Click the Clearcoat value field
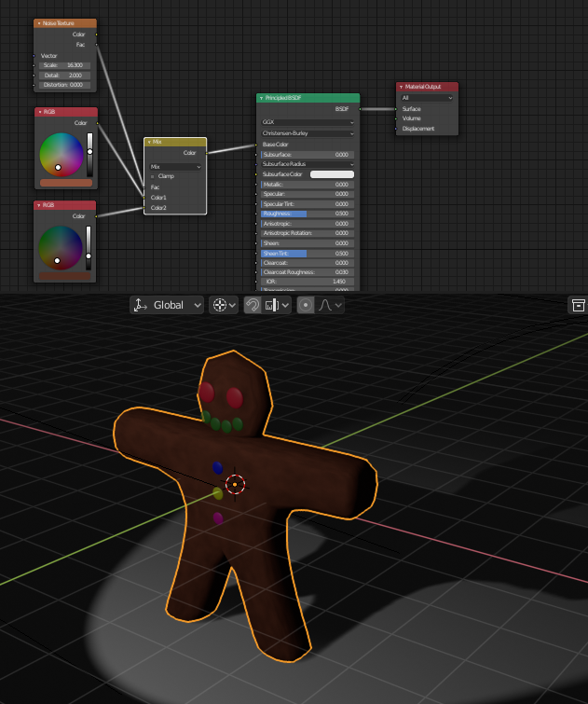Screen dimensions: 588x704 pos(308,263)
